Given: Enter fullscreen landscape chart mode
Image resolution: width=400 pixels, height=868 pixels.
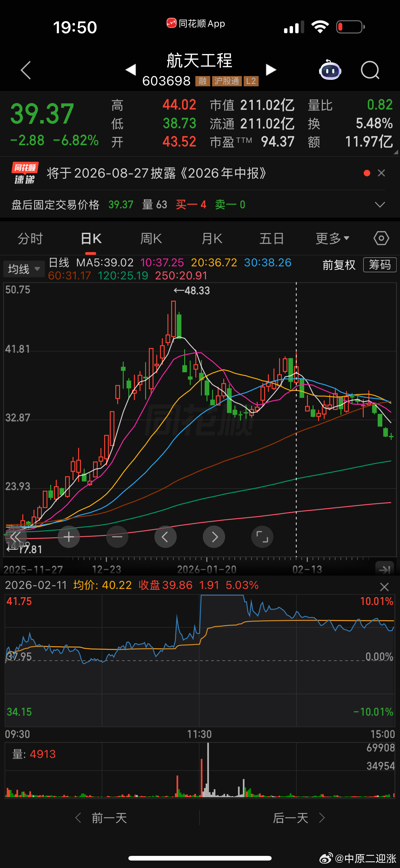Looking at the screenshot, I should click(262, 537).
